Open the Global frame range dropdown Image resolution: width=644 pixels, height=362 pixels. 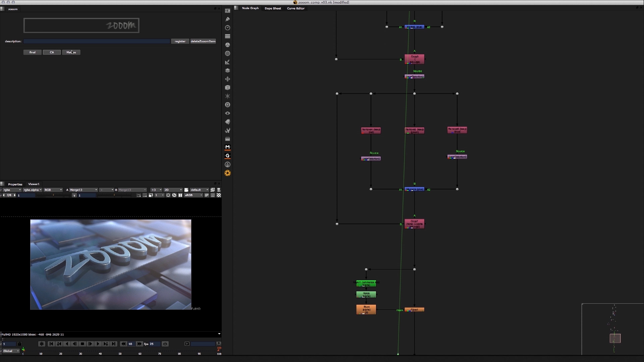pyautogui.click(x=11, y=351)
